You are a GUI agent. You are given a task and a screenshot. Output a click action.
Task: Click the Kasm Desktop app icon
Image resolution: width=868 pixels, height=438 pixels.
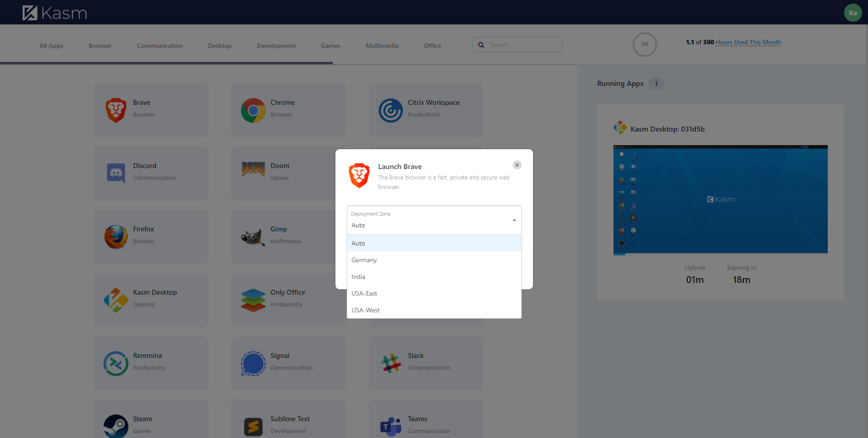point(116,300)
